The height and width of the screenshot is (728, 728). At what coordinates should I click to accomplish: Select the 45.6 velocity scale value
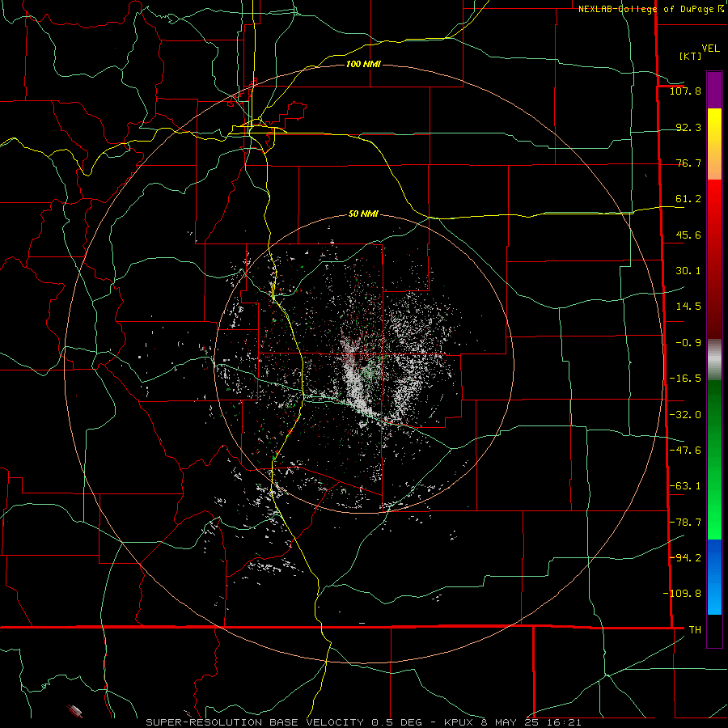688,235
